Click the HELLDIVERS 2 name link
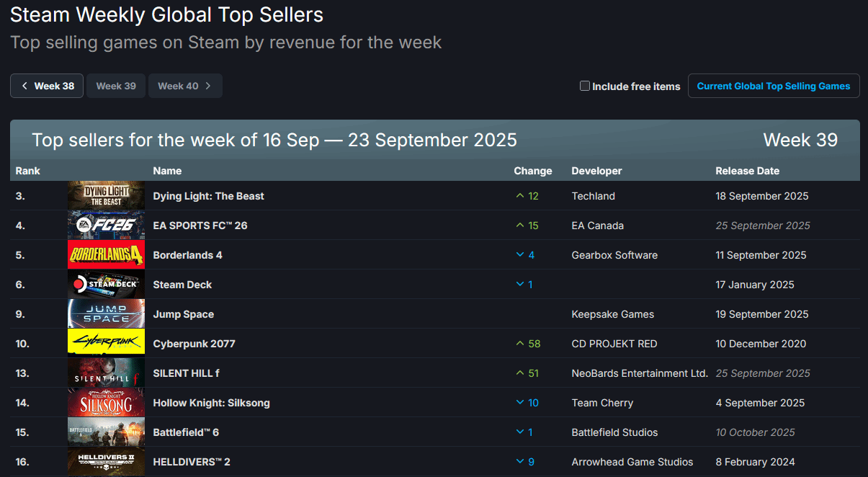This screenshot has height=477, width=868. [x=192, y=462]
